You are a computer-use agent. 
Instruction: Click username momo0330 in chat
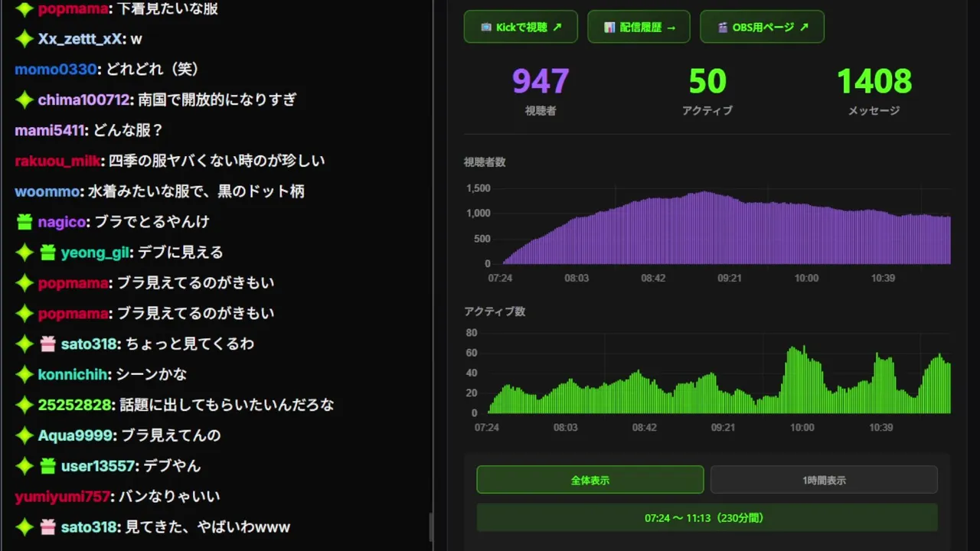(56, 69)
